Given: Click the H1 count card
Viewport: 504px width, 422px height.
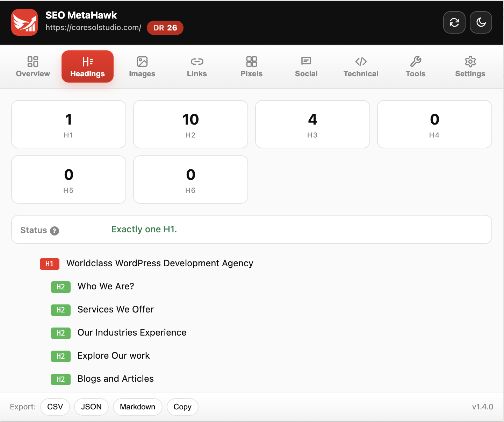Looking at the screenshot, I should click(x=69, y=124).
